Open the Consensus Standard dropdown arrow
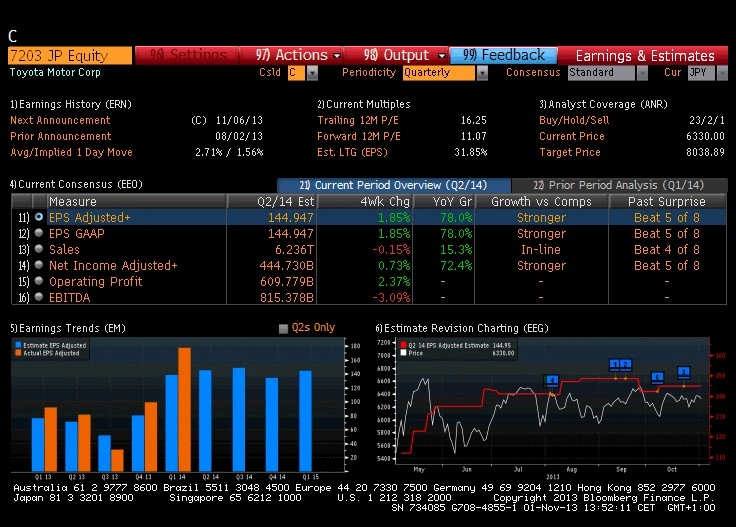The height and width of the screenshot is (527, 736). pyautogui.click(x=642, y=73)
